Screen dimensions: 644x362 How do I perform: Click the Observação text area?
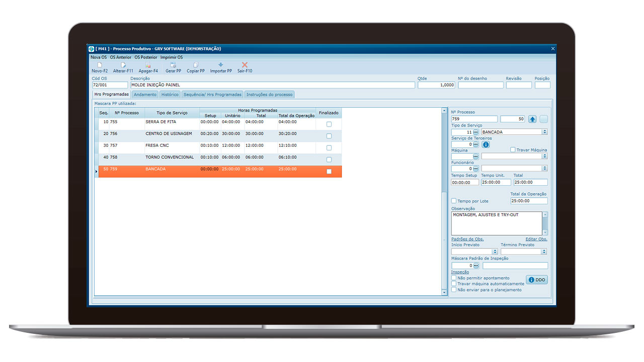[x=497, y=223]
